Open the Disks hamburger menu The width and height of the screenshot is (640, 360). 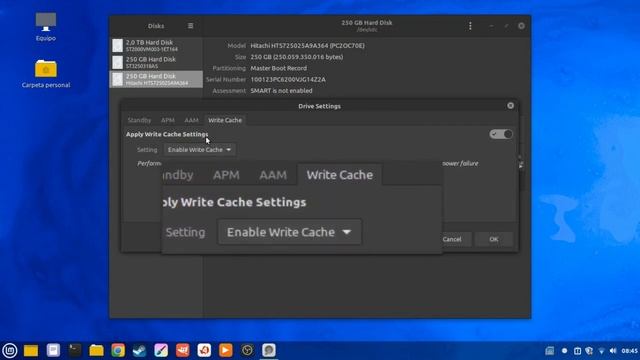point(190,26)
